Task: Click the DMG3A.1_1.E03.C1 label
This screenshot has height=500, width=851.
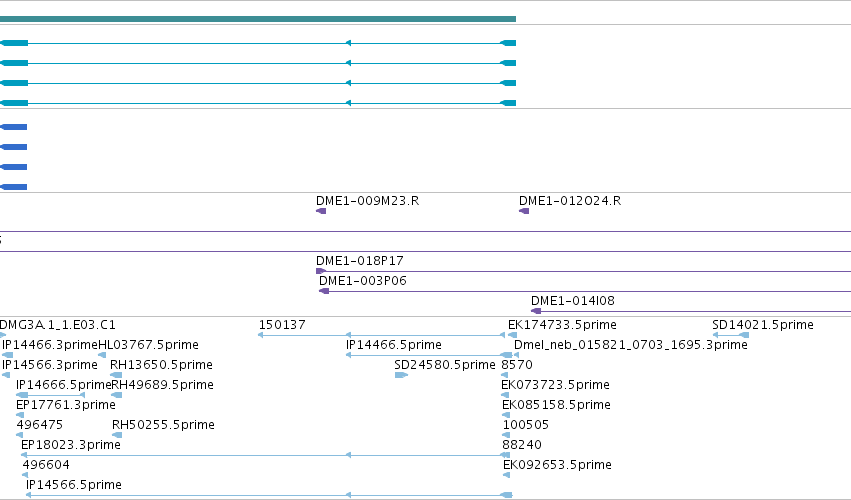Action: (58, 325)
